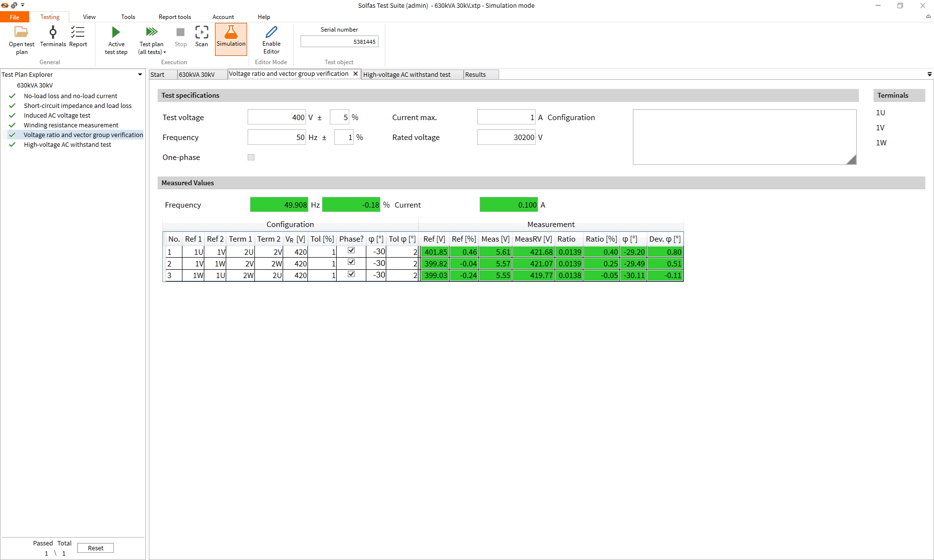
Task: Open the Test Plan Explorer dropdown arrow
Action: coord(140,74)
